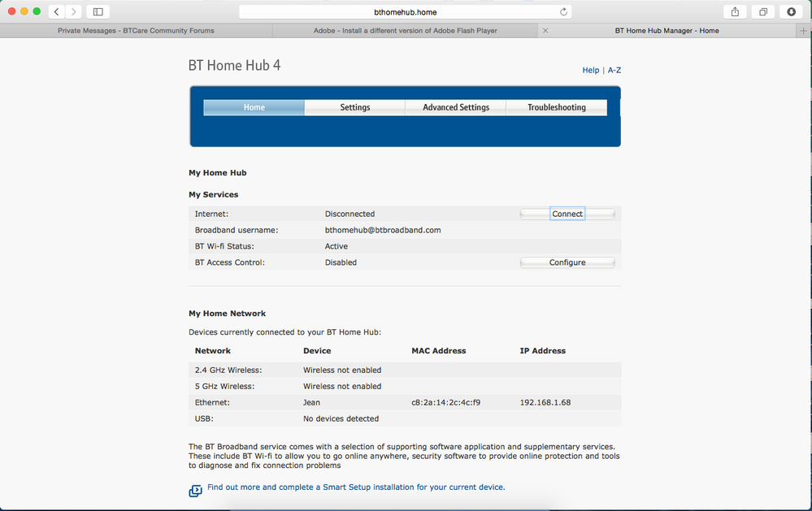Open the Settings navigation tab

354,107
